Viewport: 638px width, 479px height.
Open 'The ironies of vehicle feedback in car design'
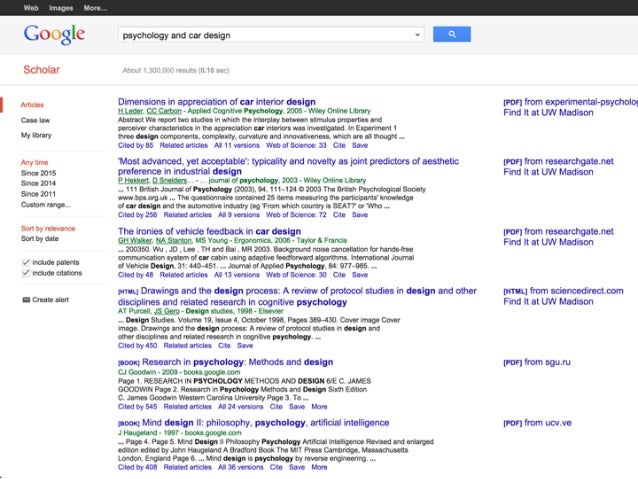pyautogui.click(x=210, y=232)
